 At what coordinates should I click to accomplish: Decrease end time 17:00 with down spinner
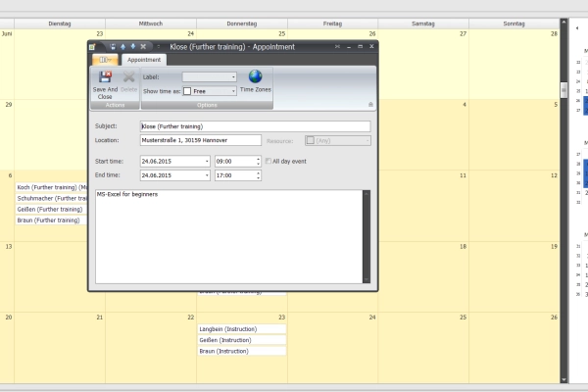click(258, 177)
